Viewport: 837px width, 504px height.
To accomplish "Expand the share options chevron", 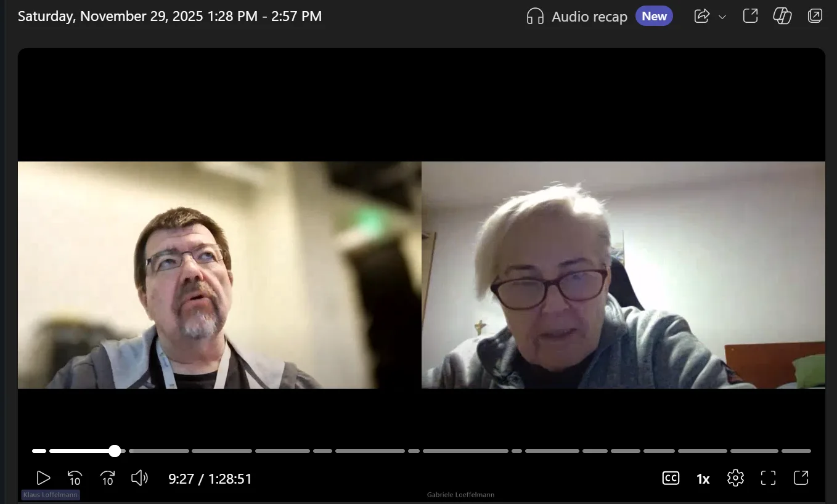I will [x=722, y=17].
